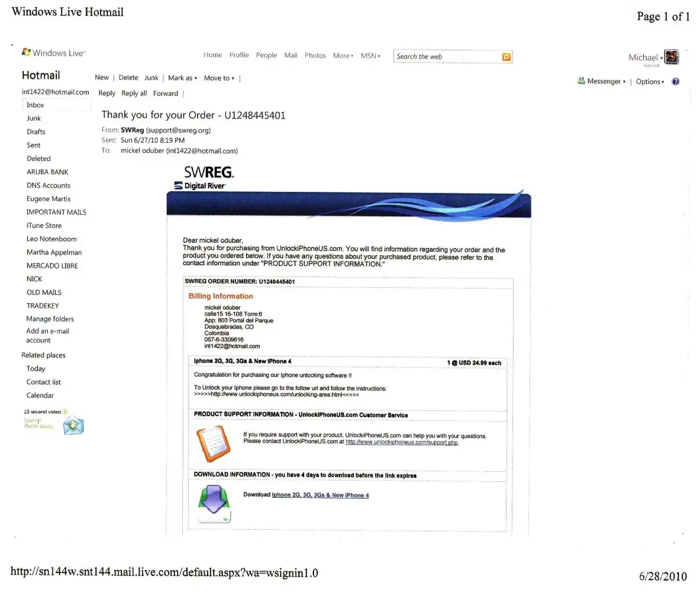Click the sign out link under Michael
Image resolution: width=700 pixels, height=592 pixels.
651,65
